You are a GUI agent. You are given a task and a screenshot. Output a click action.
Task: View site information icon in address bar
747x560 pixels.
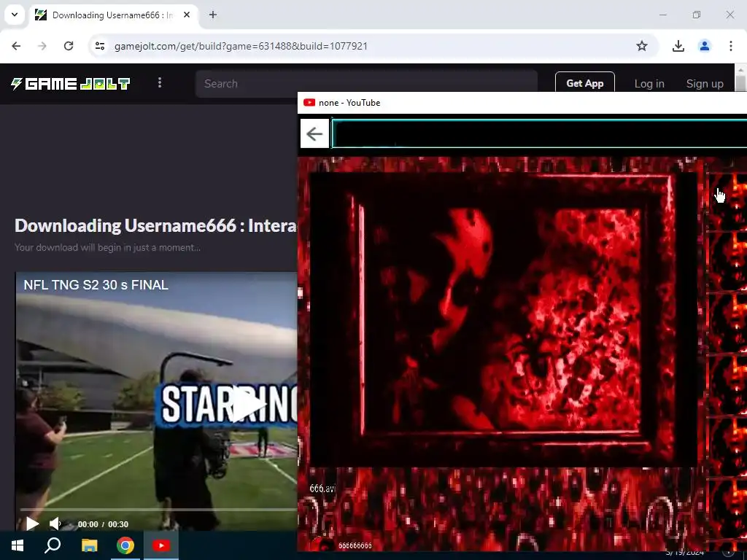click(x=99, y=46)
